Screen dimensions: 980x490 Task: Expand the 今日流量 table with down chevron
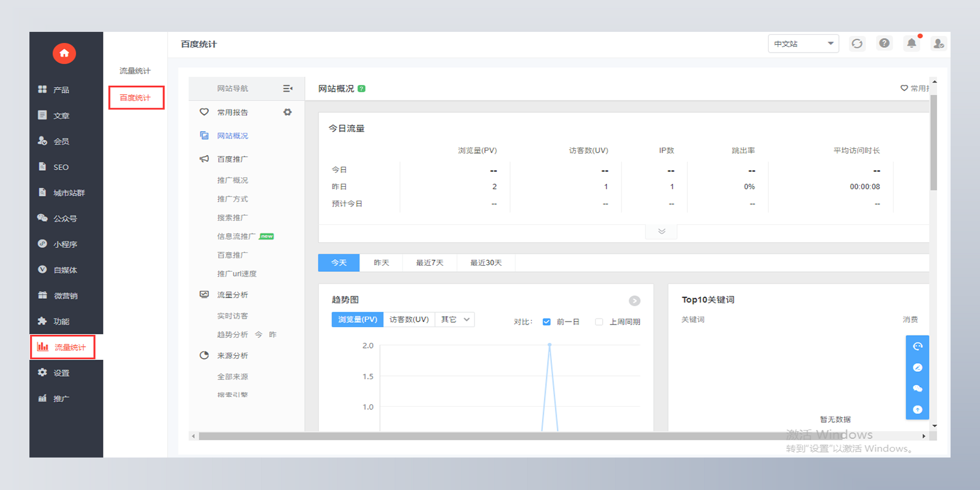[x=661, y=232]
